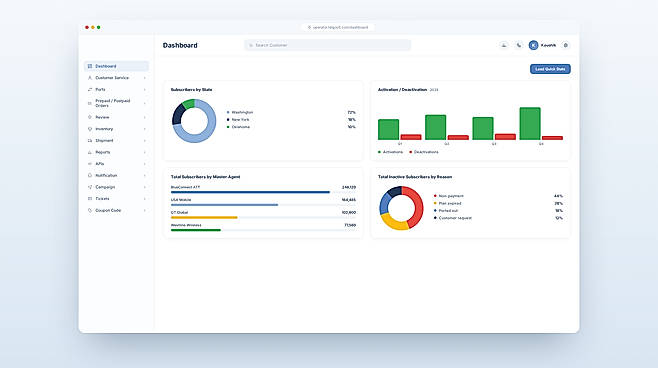Click the Customer request legend label
Viewport: 658px width, 368px height.
[x=455, y=218]
